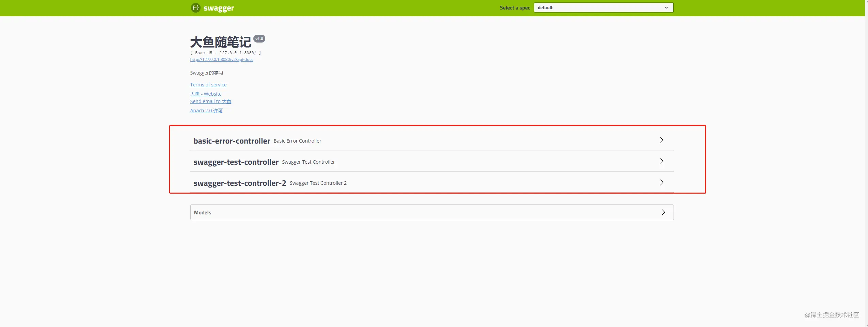Open the Terms of service link
The width and height of the screenshot is (868, 327).
pos(208,85)
